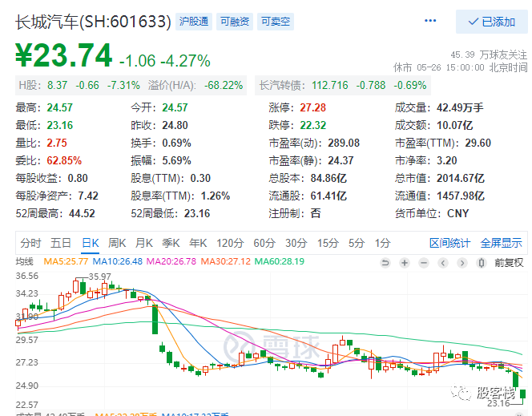Switch to the 五日 chart tab
This screenshot has height=416, width=532.
(x=61, y=243)
